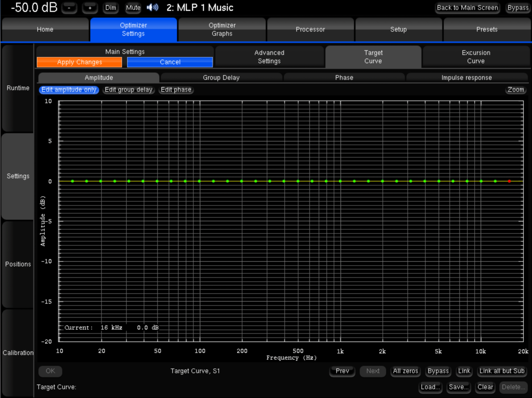Click the OK button
532x398 pixels.
click(50, 371)
